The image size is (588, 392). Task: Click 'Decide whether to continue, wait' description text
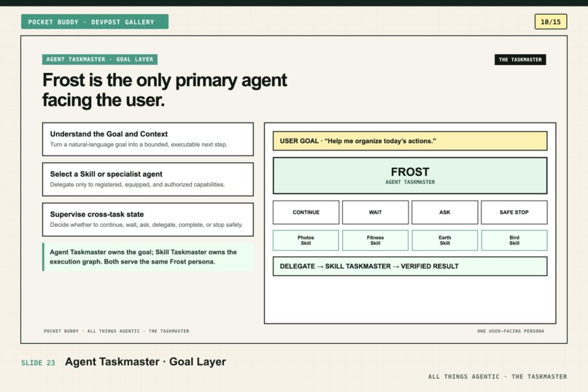pos(147,225)
